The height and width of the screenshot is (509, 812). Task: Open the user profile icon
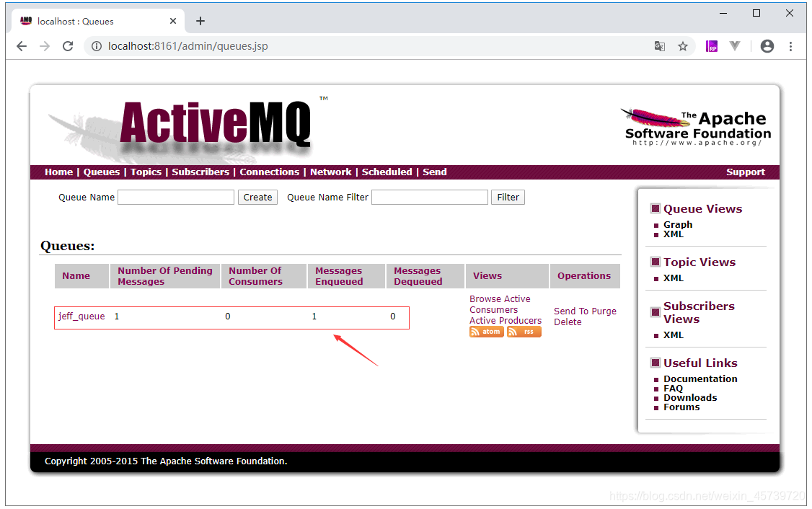tap(767, 46)
